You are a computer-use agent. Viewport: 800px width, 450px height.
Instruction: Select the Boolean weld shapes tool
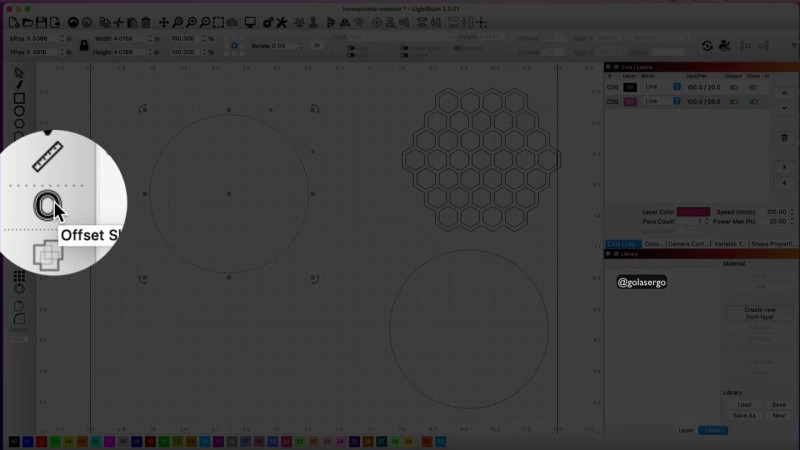tap(46, 254)
